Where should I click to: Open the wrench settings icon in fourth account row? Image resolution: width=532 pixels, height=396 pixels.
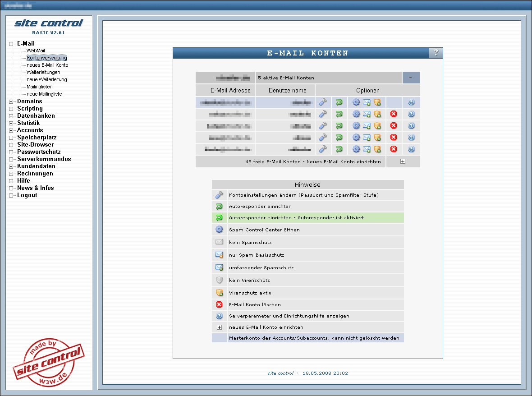pos(323,138)
